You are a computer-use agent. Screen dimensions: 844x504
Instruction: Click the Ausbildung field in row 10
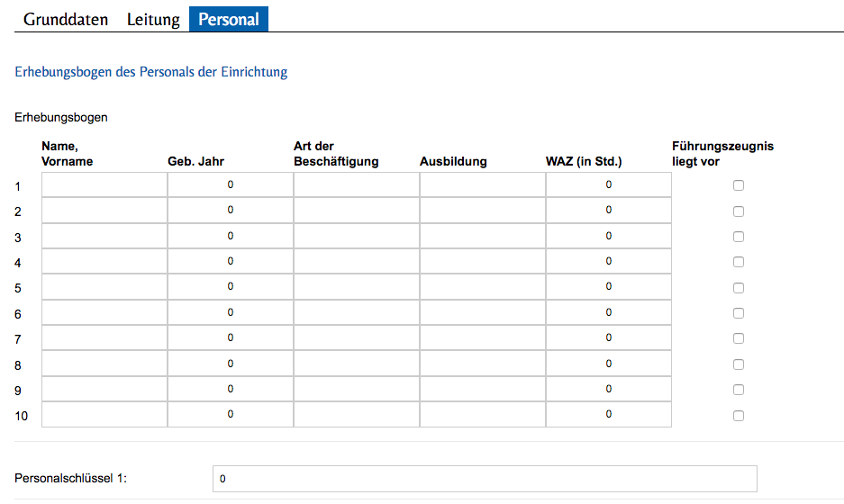point(483,415)
